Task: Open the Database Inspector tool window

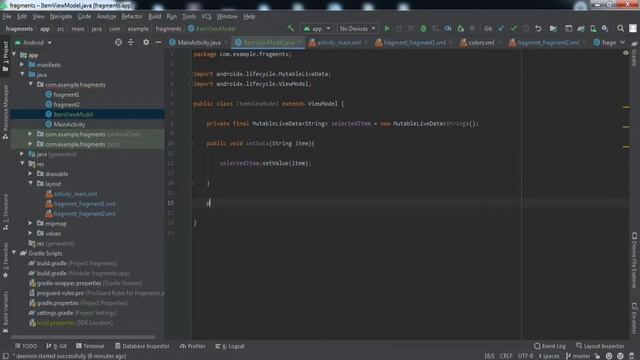Action: coord(142,346)
